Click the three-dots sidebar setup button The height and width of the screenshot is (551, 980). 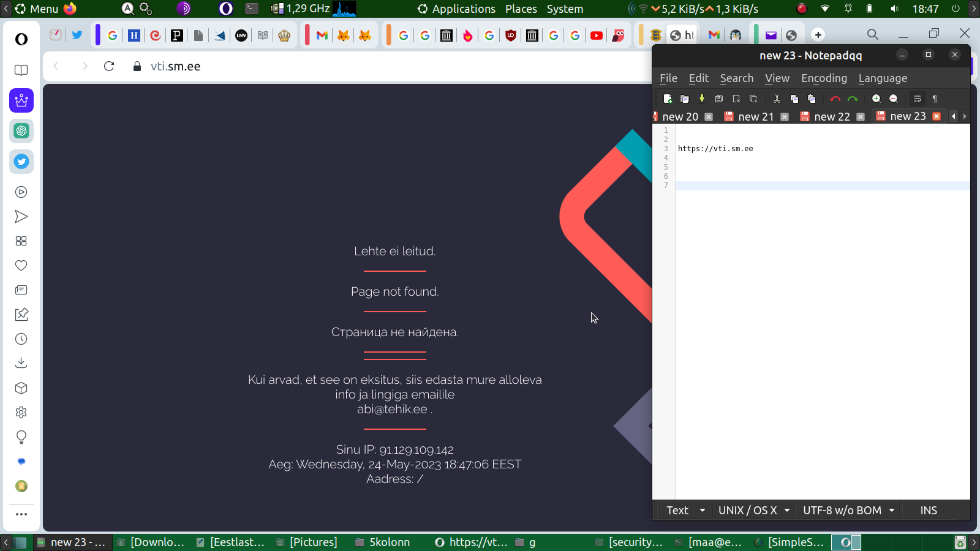tap(21, 514)
